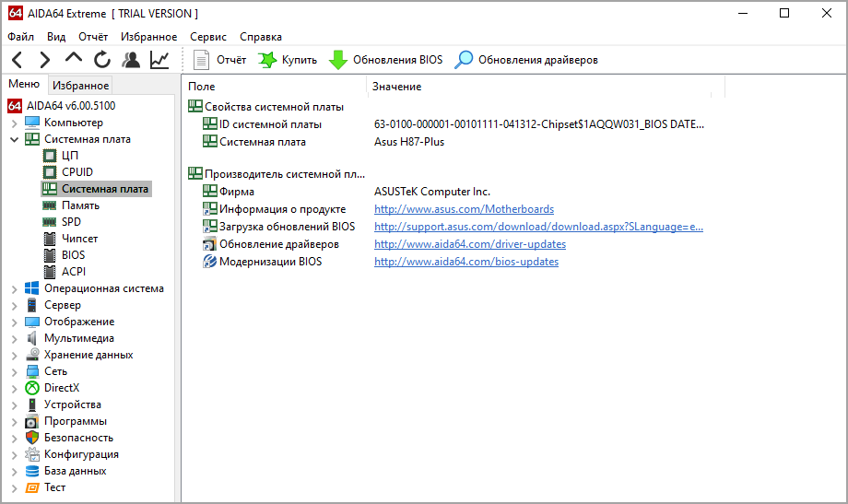The height and width of the screenshot is (504, 848).
Task: Select the BIOS chip icon in the tree
Action: tap(50, 255)
